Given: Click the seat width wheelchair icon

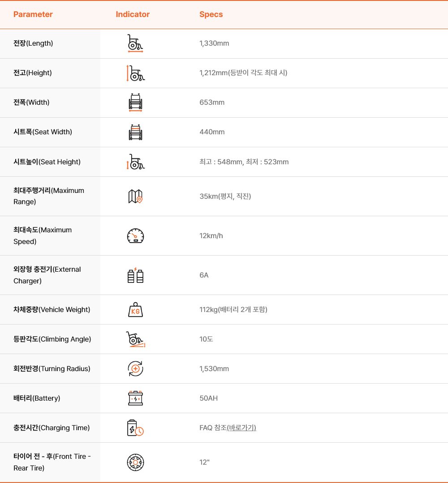Looking at the screenshot, I should (135, 132).
